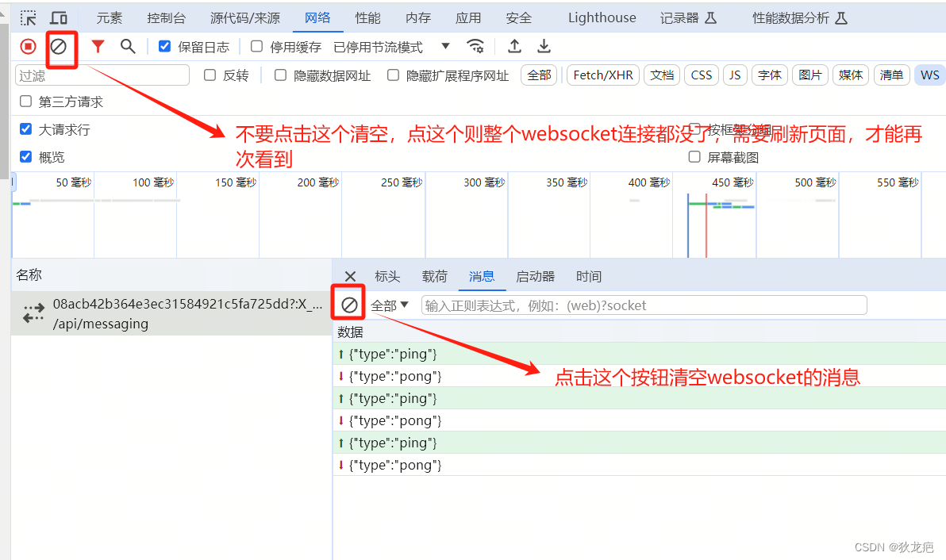Viewport: 946px width, 560px height.
Task: Select the 消息 details tab
Action: [482, 276]
